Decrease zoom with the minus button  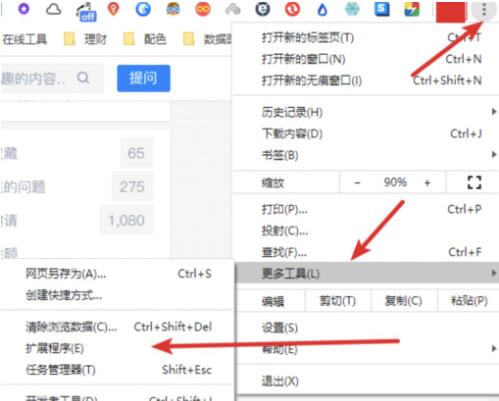tap(357, 183)
